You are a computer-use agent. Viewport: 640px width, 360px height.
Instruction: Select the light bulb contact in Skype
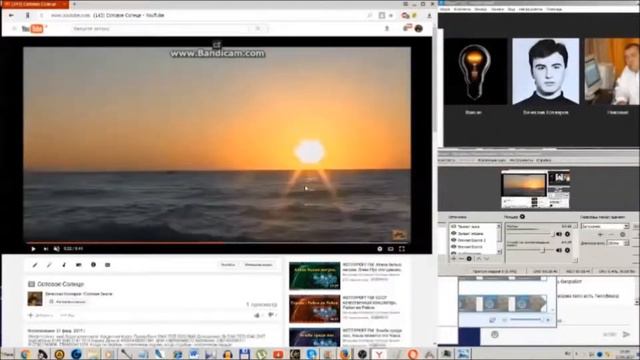click(x=474, y=71)
